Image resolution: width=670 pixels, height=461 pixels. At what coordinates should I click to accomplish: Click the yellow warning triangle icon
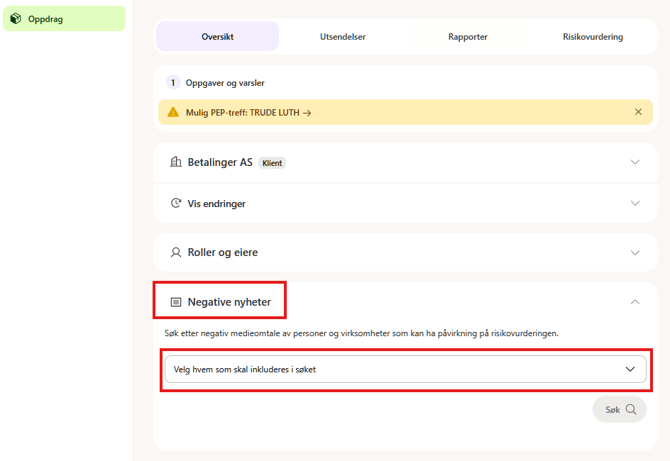[x=173, y=112]
